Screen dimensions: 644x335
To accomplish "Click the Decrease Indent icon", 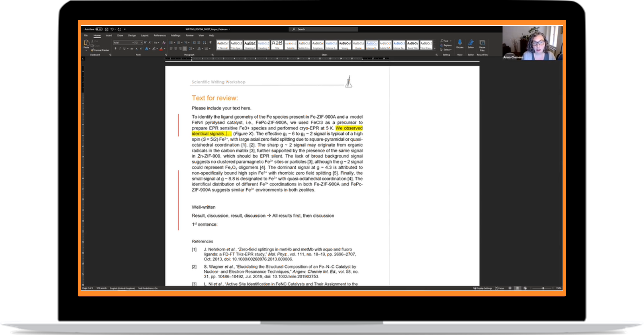I will pos(194,42).
